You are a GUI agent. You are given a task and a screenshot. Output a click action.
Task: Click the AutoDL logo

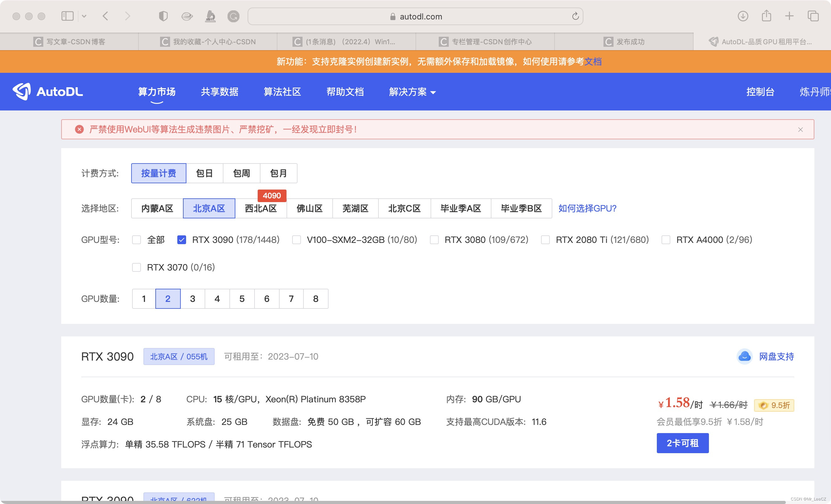point(48,91)
